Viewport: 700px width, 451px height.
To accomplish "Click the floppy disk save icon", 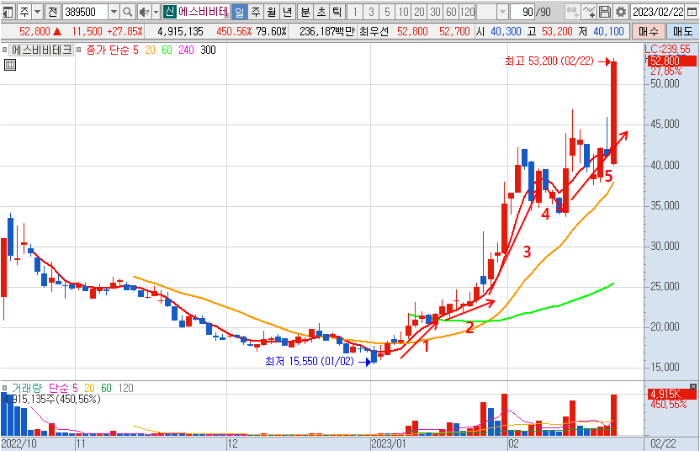I will tap(605, 12).
